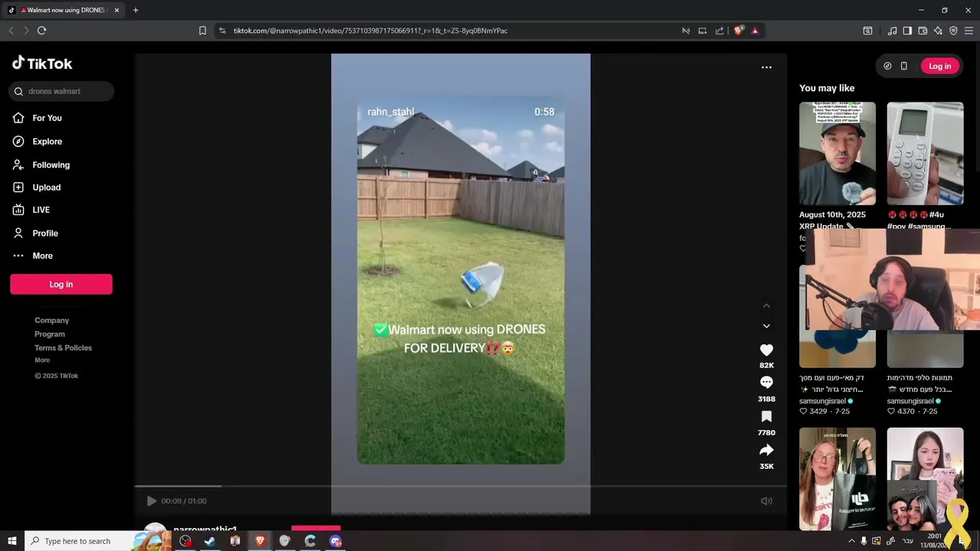Image resolution: width=980 pixels, height=551 pixels.
Task: Open the Brave VPN shield icon
Action: [953, 31]
